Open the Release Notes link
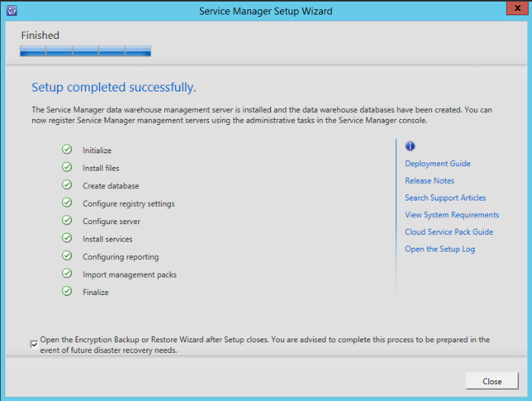Image resolution: width=532 pixels, height=401 pixels. (429, 181)
